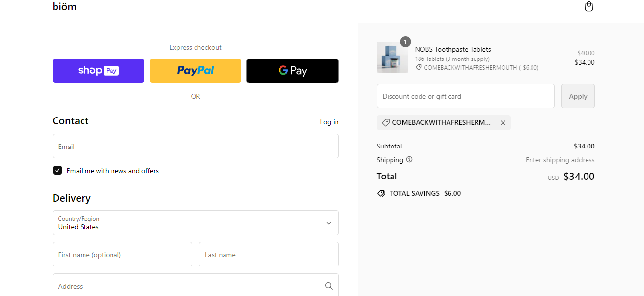Remove the applied COMEBACKWITHAFRESHERM discount code
Viewport: 644px width, 296px height.
pyautogui.click(x=503, y=123)
